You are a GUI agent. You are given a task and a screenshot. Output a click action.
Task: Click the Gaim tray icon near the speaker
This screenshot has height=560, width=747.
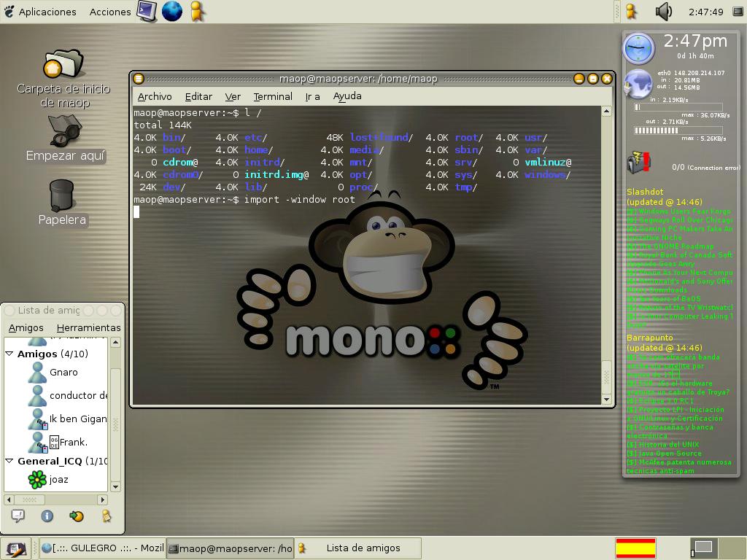[x=631, y=11]
